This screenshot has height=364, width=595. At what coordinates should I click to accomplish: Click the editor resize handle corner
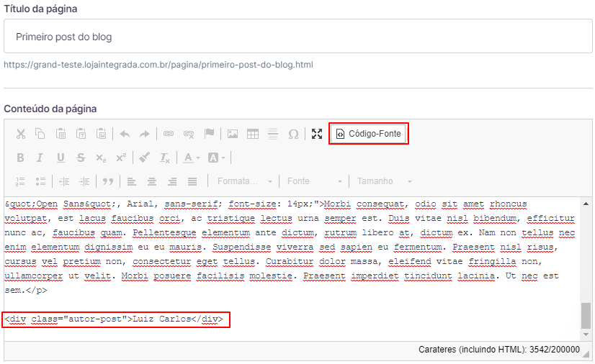[x=587, y=353]
